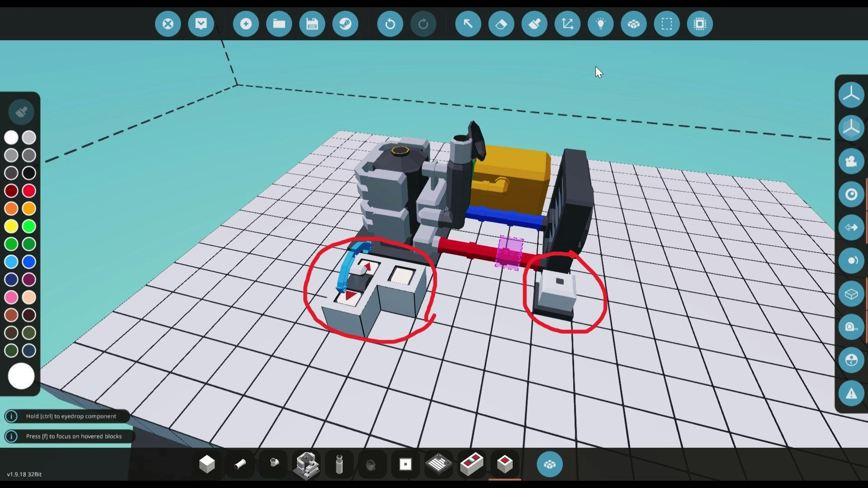
Task: Click the half-circle face icon on right sidebar
Action: pyautogui.click(x=851, y=360)
